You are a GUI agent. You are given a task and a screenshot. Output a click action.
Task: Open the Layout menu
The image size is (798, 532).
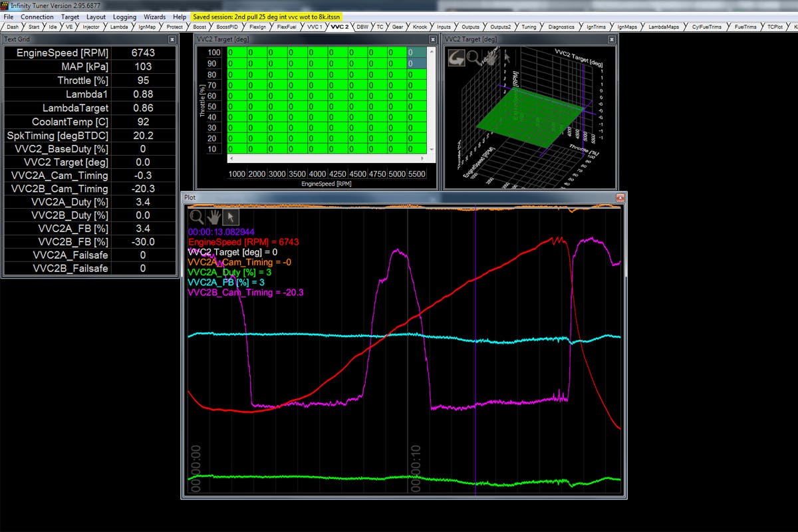coord(96,17)
